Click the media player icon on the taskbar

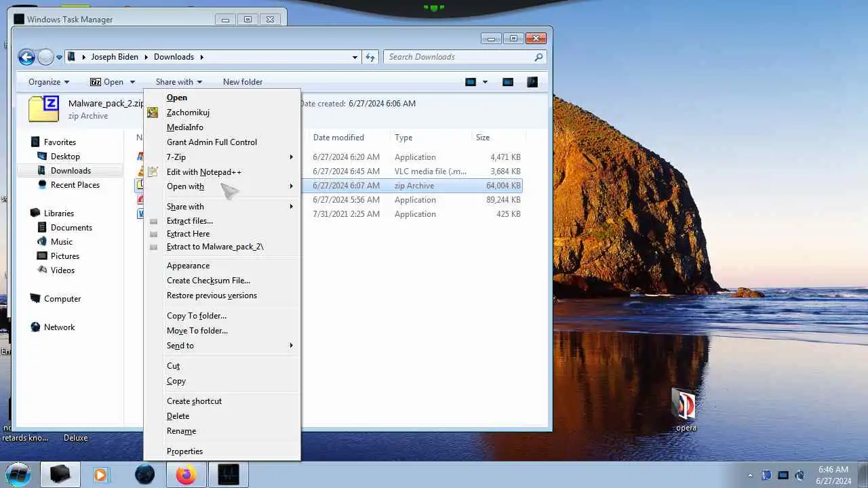point(100,474)
